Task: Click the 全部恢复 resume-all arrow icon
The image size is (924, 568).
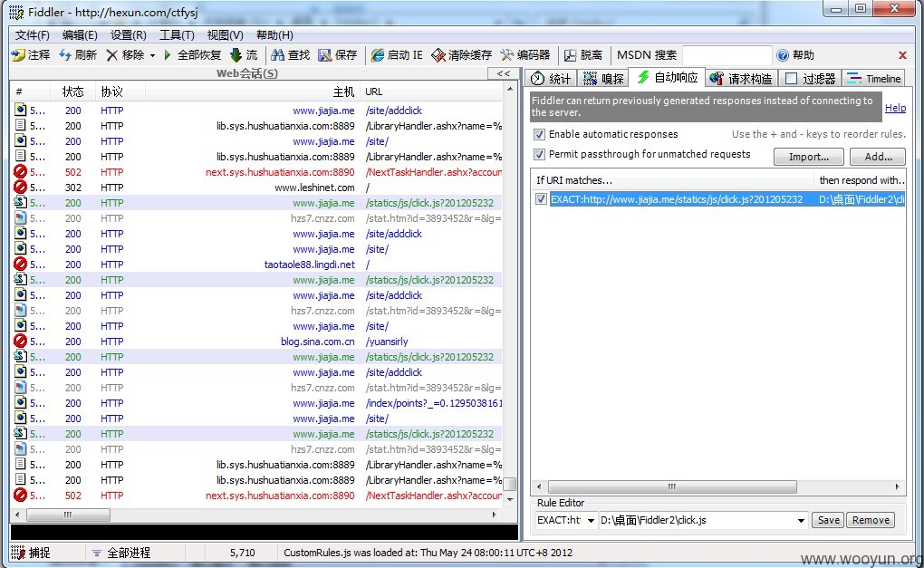Action: 168,54
